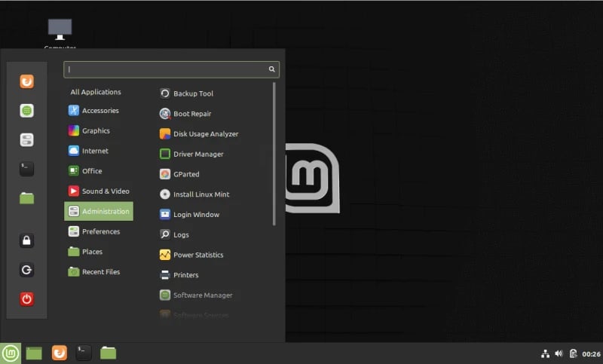Image resolution: width=603 pixels, height=364 pixels.
Task: Open Files folder icon in favorites sidebar
Action: coord(26,198)
